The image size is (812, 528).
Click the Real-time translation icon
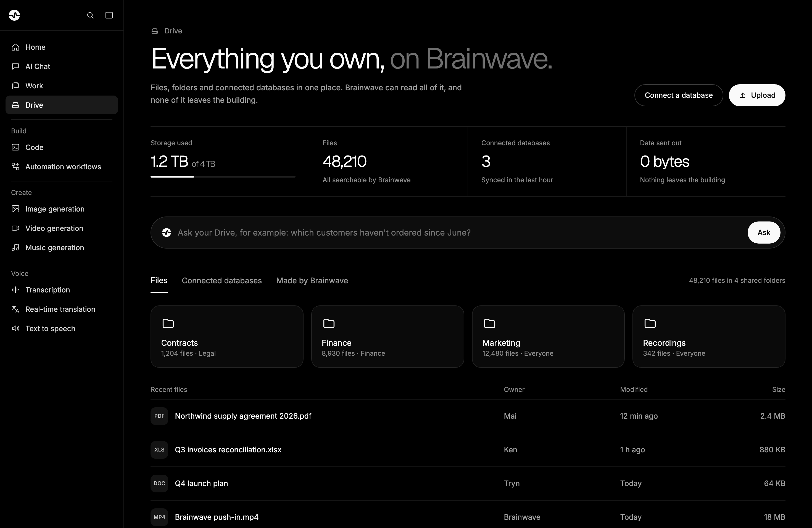click(15, 309)
